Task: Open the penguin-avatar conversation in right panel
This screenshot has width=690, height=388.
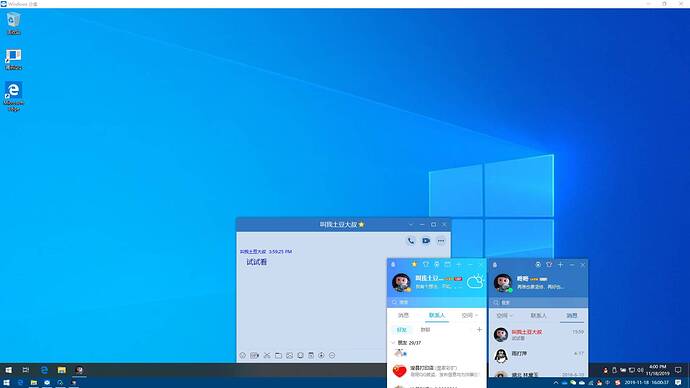Action: (538, 355)
